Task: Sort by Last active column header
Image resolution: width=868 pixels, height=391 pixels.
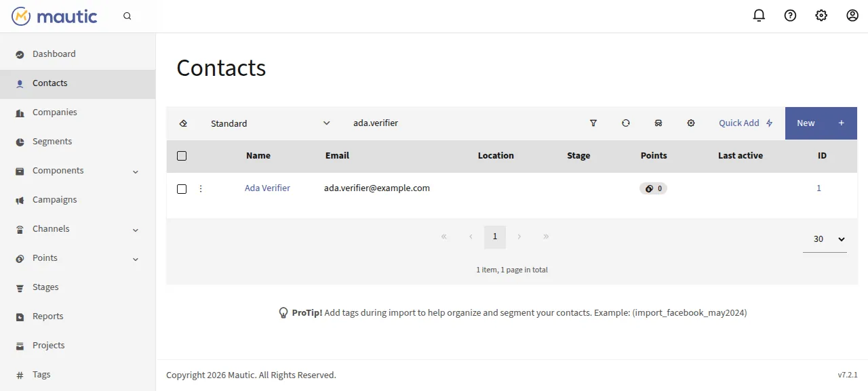Action: point(741,156)
